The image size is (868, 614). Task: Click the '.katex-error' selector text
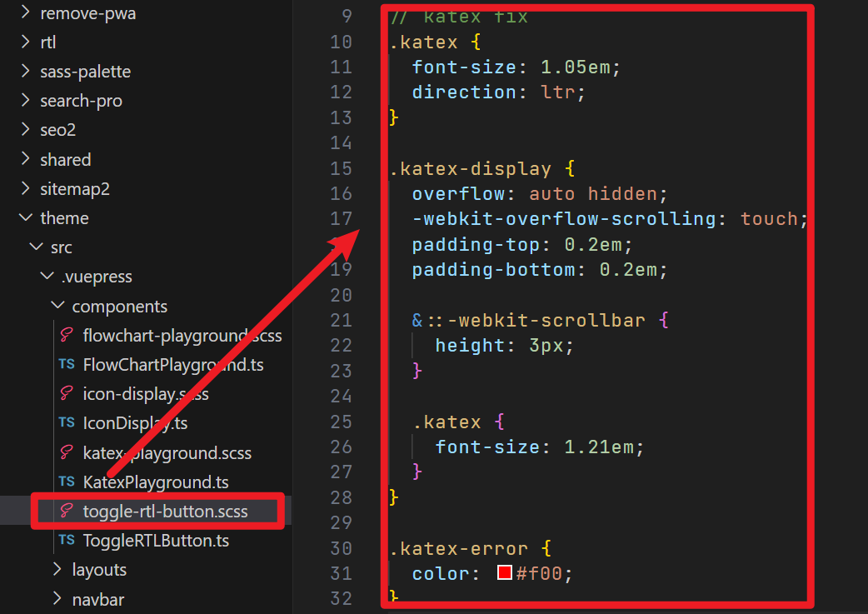458,549
